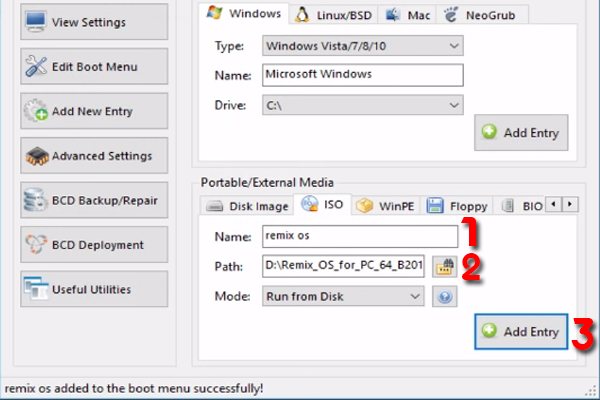Image resolution: width=600 pixels, height=400 pixels.
Task: Click the ISO Name field 'remix os'
Action: point(360,236)
